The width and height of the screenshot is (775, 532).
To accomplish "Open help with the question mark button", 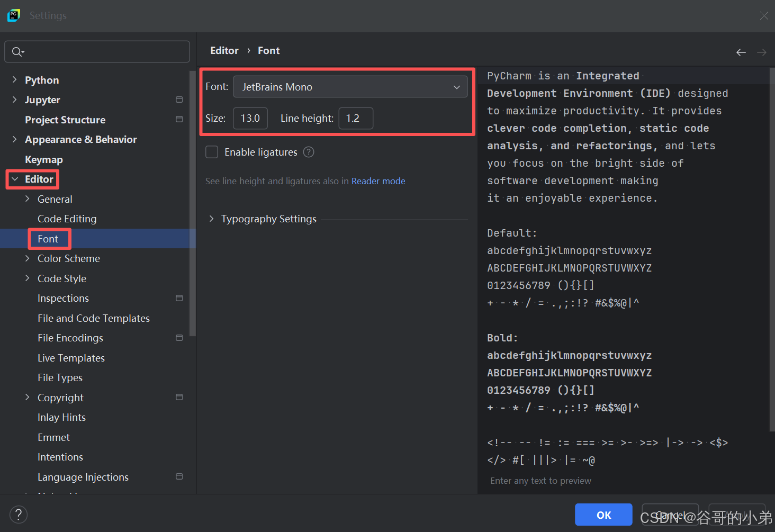I will pyautogui.click(x=19, y=515).
